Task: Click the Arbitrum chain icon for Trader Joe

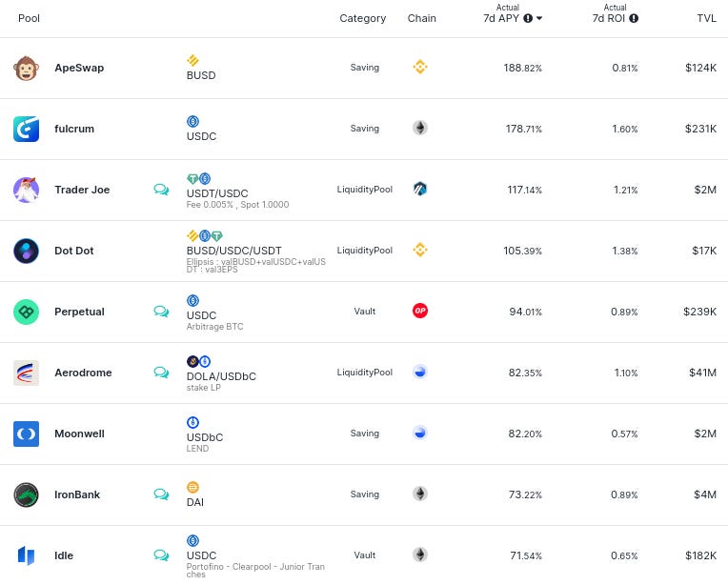Action: (x=420, y=189)
